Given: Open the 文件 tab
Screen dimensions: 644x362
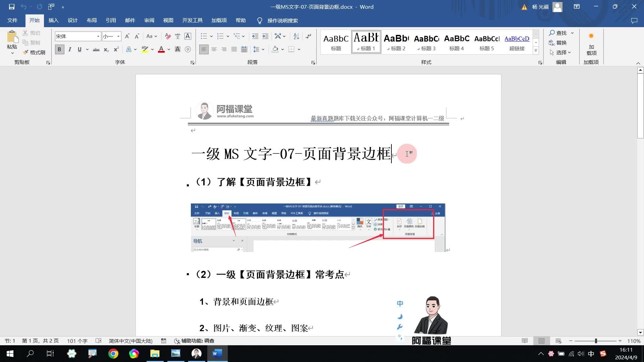Looking at the screenshot, I should point(12,20).
